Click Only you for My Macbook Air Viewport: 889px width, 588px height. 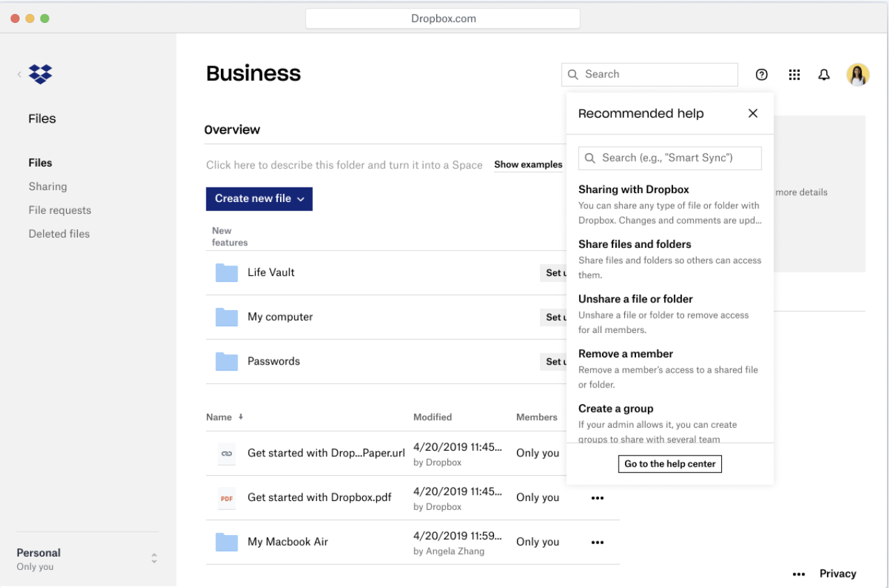click(x=538, y=542)
